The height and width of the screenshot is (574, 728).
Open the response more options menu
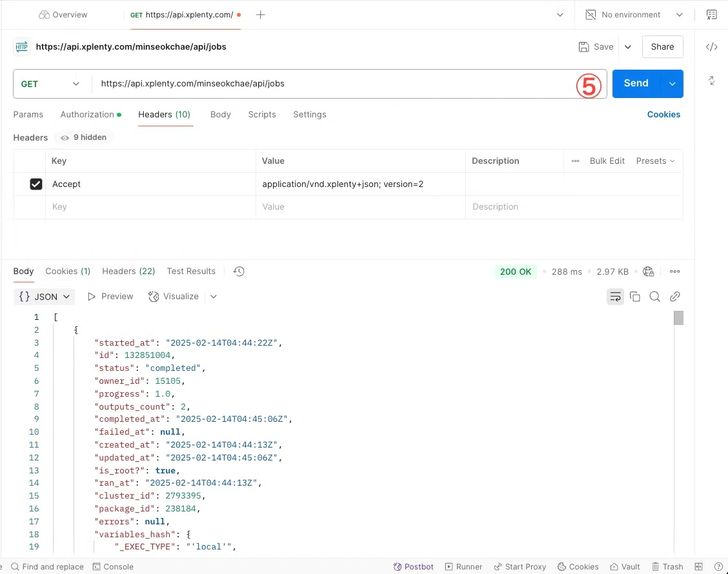point(674,272)
